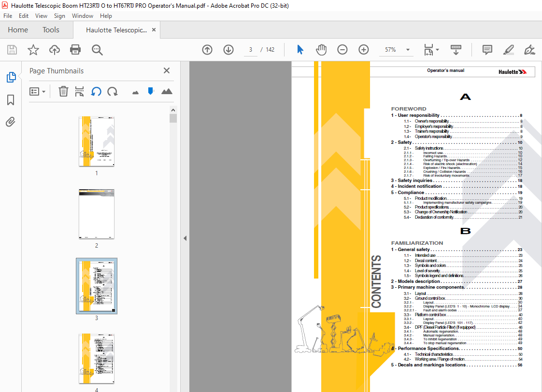Save the file using the floppy disk icon

[x=12, y=50]
